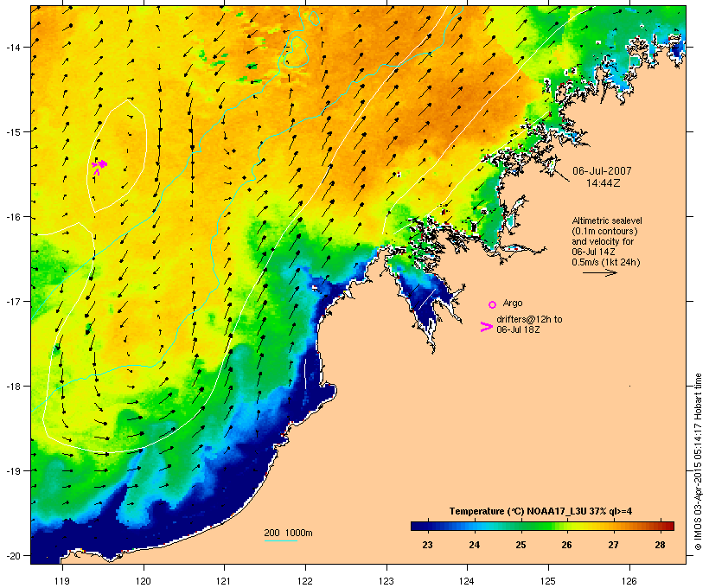Click the colorbar tick label 28

660,545
